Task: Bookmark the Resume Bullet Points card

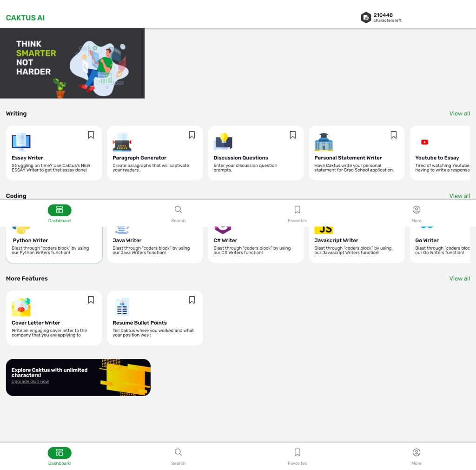Action: click(192, 300)
